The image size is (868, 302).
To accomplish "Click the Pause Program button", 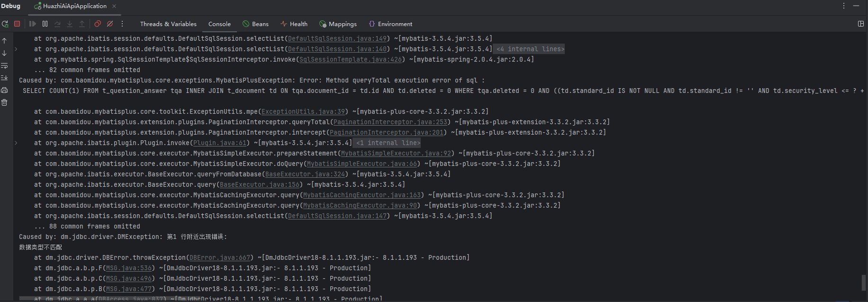I will point(45,24).
